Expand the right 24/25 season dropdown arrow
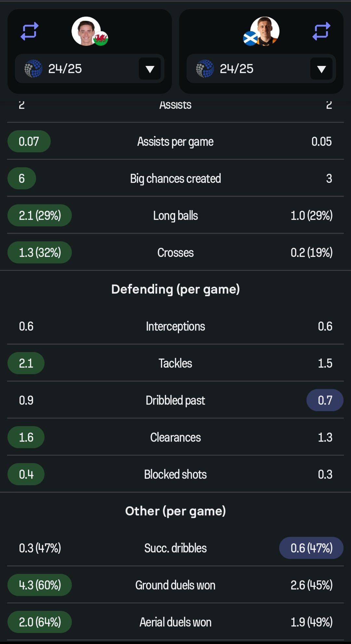 [x=321, y=69]
